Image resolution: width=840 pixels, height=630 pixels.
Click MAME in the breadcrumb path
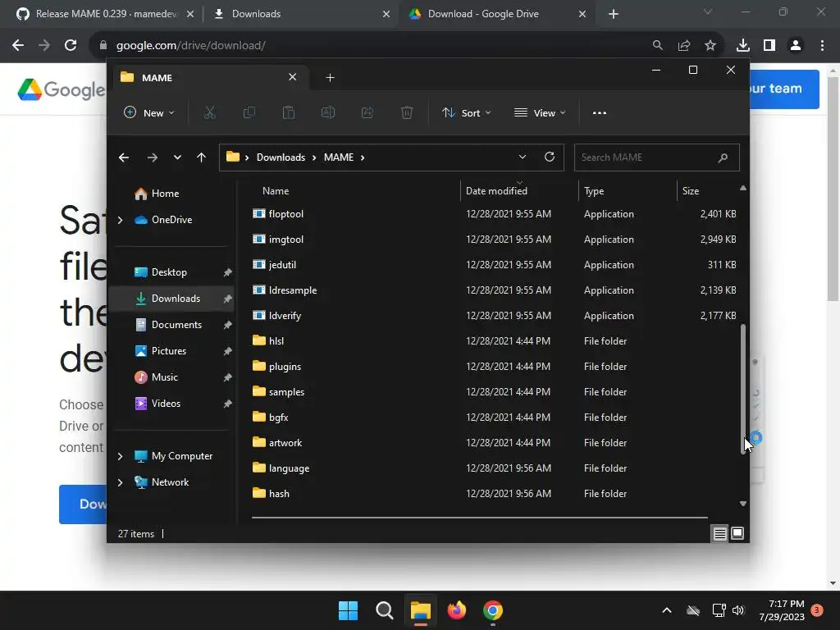pos(339,157)
